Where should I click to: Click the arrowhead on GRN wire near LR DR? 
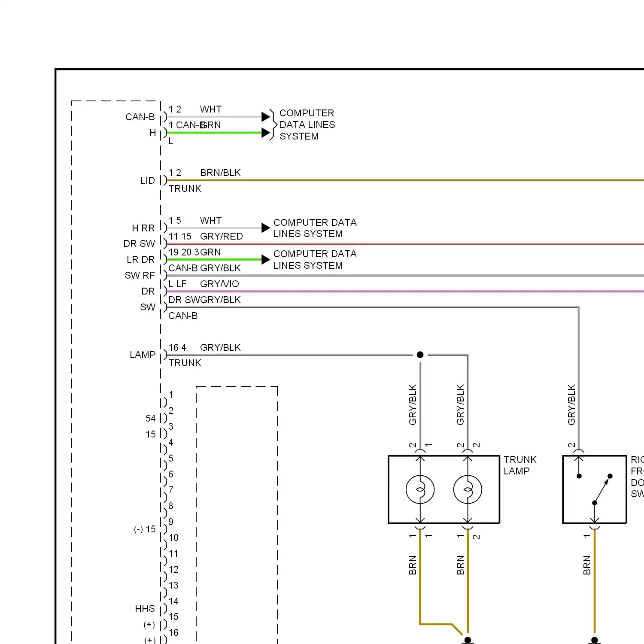tap(266, 259)
